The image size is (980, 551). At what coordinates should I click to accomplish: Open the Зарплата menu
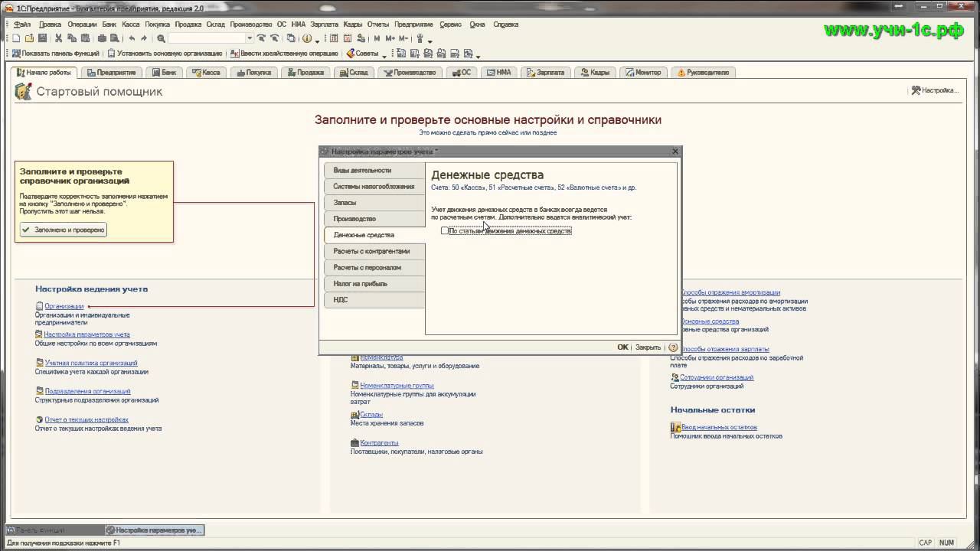(325, 24)
